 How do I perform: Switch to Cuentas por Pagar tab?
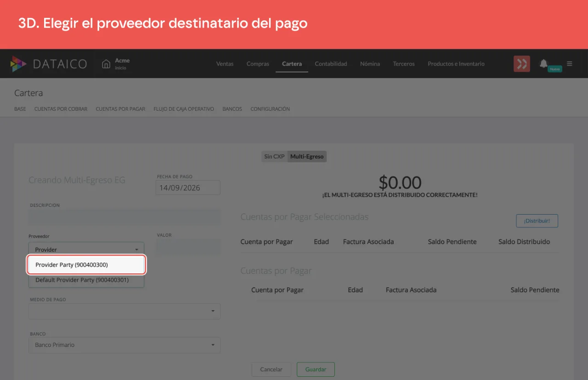[x=120, y=109]
